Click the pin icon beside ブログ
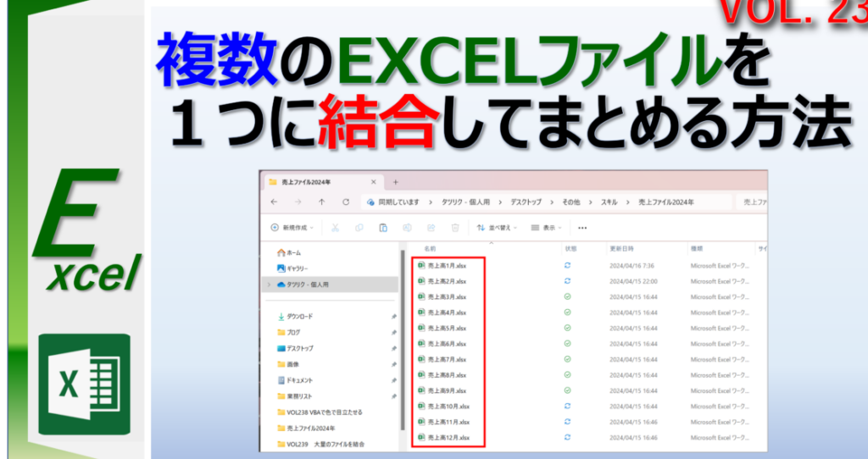Screen dimensions: 868x459 tap(393, 333)
